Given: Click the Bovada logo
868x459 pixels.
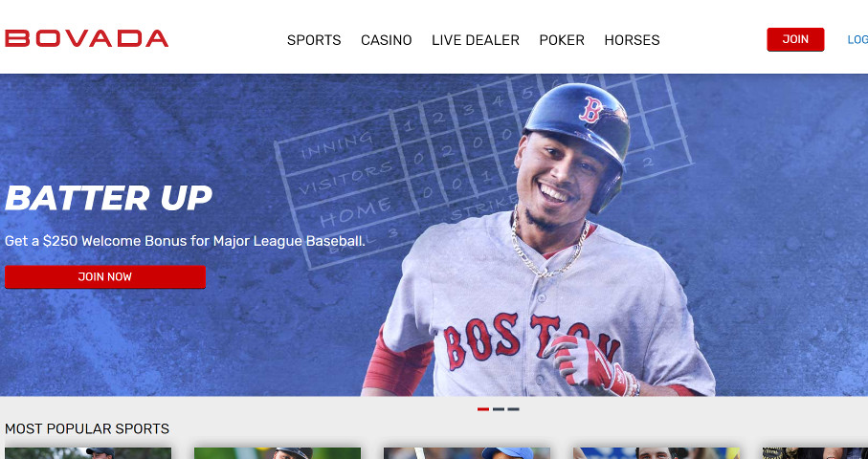Looking at the screenshot, I should 86,38.
